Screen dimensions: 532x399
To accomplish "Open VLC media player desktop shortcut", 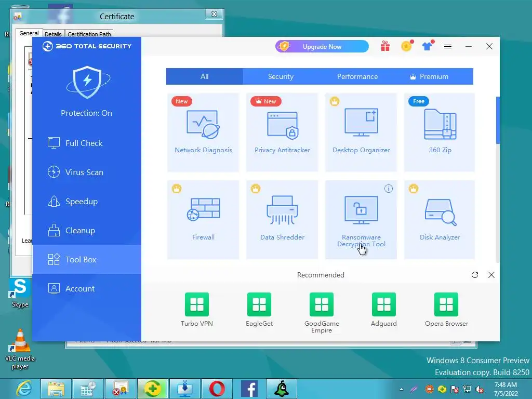I will (20, 349).
